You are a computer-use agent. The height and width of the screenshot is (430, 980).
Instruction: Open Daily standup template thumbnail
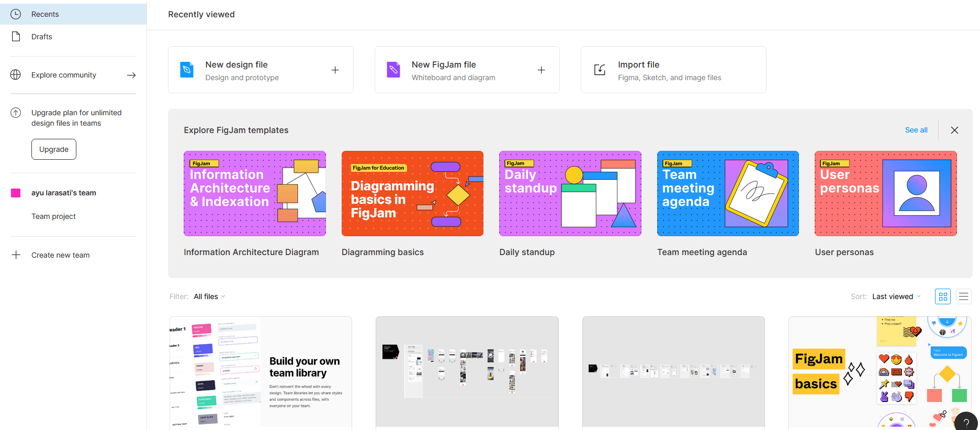(570, 194)
